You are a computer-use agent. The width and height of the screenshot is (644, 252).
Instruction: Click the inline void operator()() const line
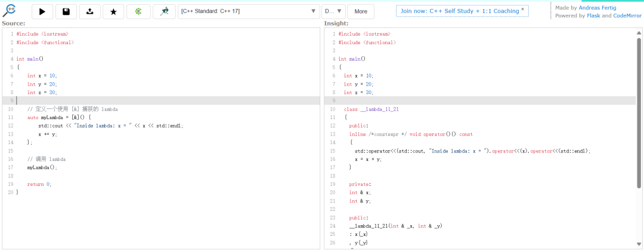pos(411,134)
